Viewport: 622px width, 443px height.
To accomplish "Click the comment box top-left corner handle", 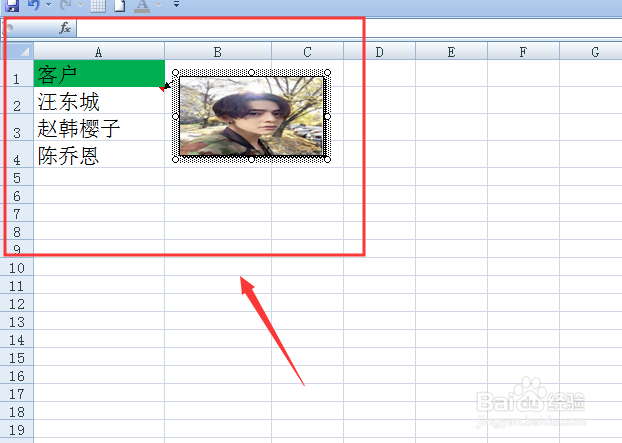I will click(x=175, y=72).
